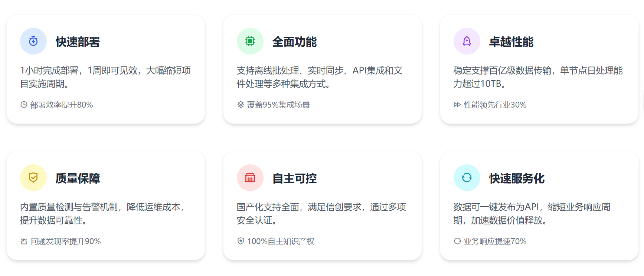Viewport: 644px width, 276px height.
Task: Click the rocket icon on 卓越性能 card
Action: tap(467, 41)
